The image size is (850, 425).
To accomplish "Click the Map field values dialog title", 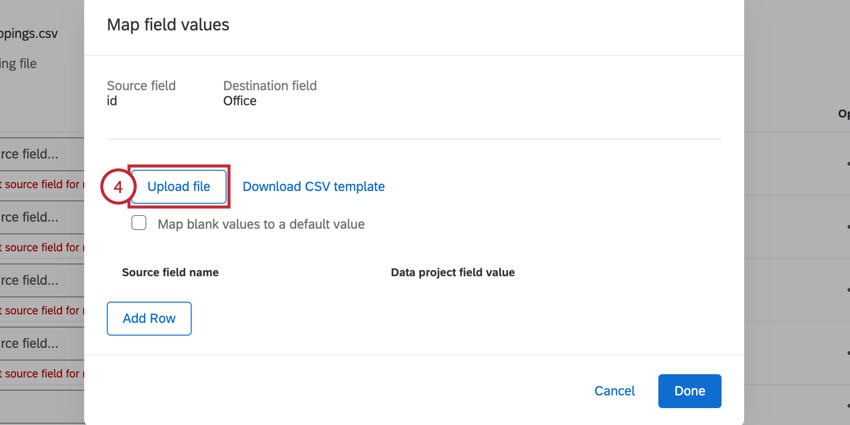I will pos(168,25).
